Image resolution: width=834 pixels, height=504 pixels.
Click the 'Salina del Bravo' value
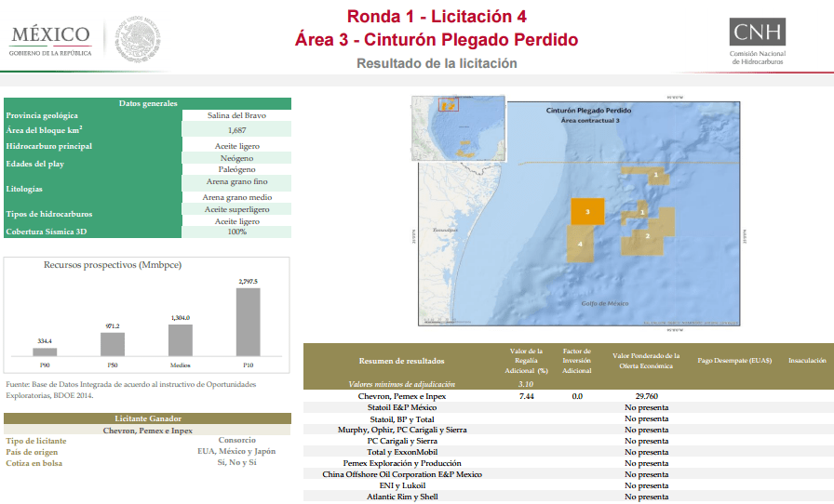click(236, 115)
